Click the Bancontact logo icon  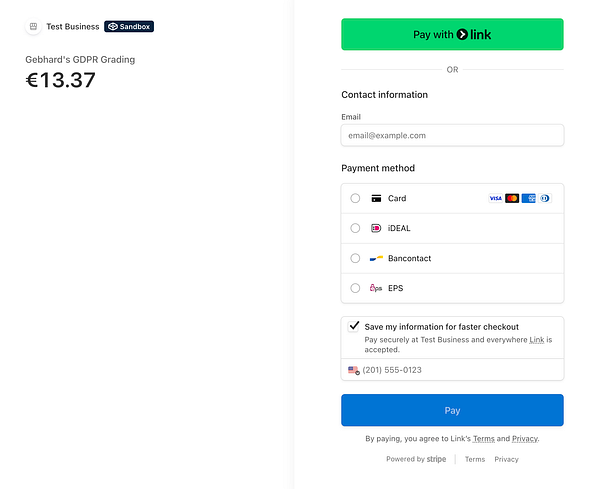(x=376, y=258)
